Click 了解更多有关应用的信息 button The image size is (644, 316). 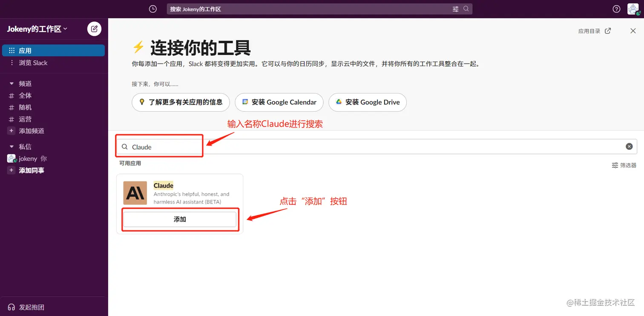[181, 102]
